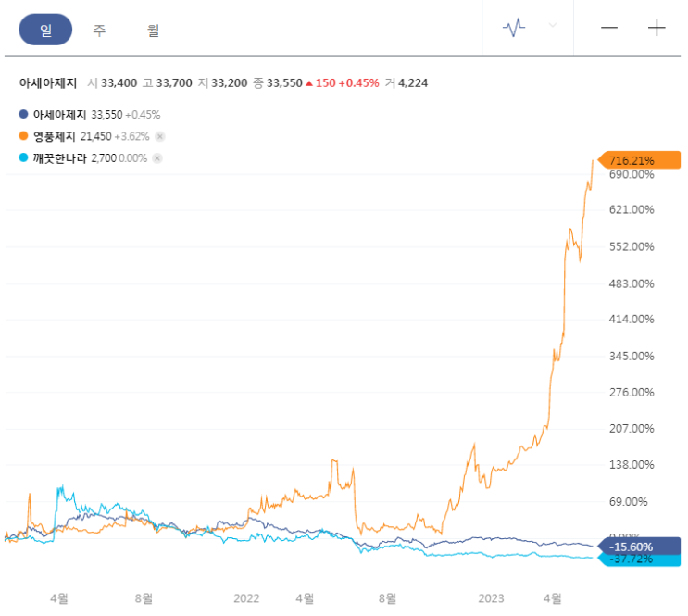Click the cyan 깨끗한나라 legend dot
The width and height of the screenshot is (688, 616).
point(23,157)
